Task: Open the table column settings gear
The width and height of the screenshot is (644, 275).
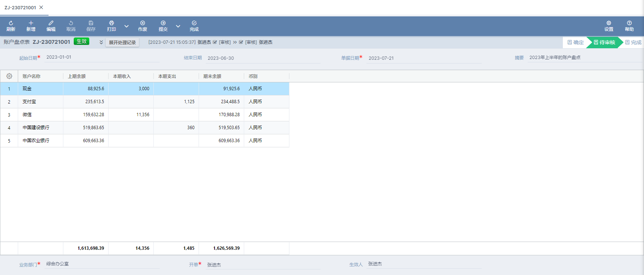Action: point(9,76)
